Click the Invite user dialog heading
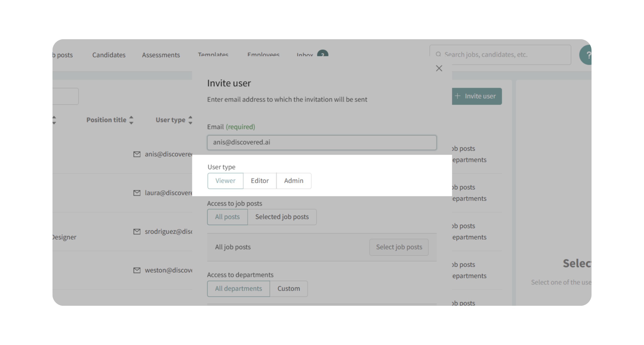 coord(229,83)
